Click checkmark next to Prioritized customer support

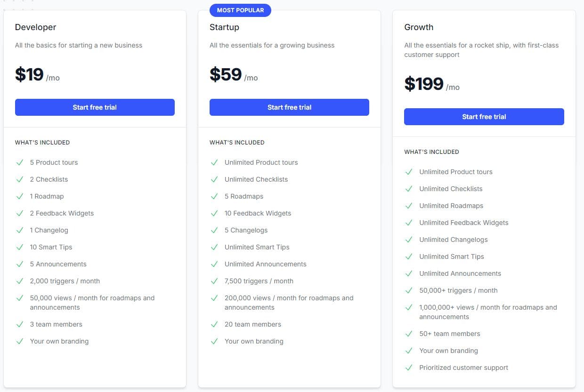point(408,368)
